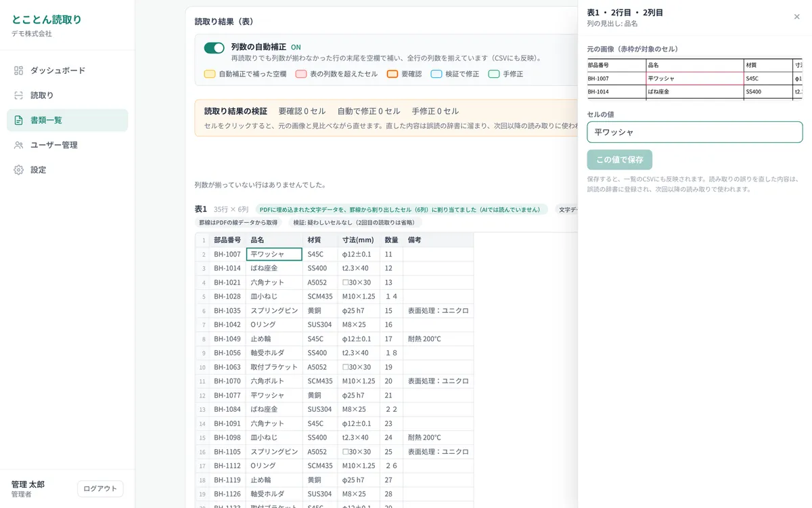The height and width of the screenshot is (508, 812).
Task: Click the 手修正 0 セル counter
Action: coord(435,111)
